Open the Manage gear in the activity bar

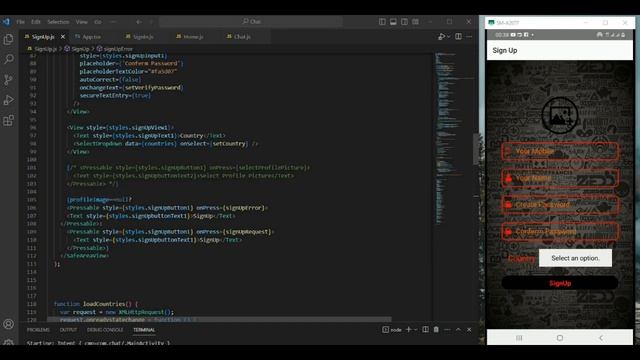point(9,342)
